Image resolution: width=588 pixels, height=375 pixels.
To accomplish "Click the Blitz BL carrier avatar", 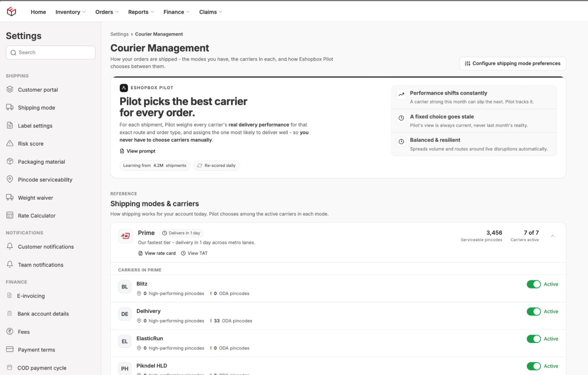I will tap(125, 286).
